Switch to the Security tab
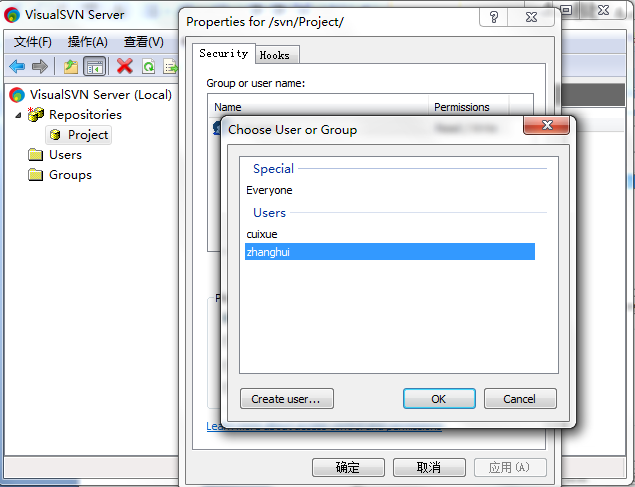 point(224,53)
